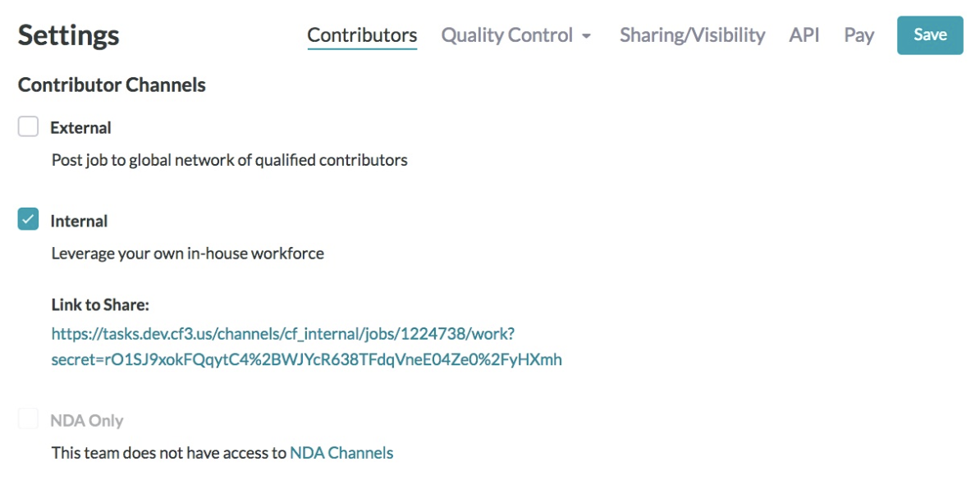Open the Pay tab
Image resolution: width=980 pixels, height=494 pixels.
859,35
